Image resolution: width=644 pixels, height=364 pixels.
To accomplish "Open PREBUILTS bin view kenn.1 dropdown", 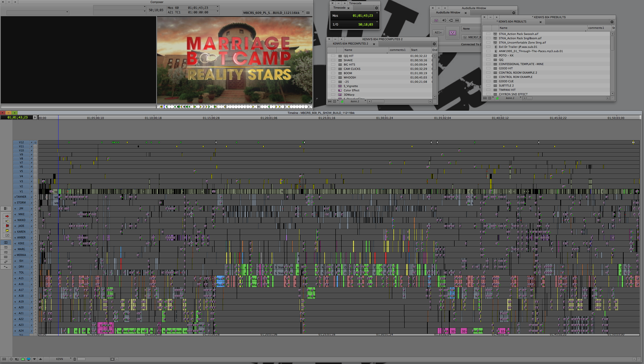I will click(x=511, y=98).
